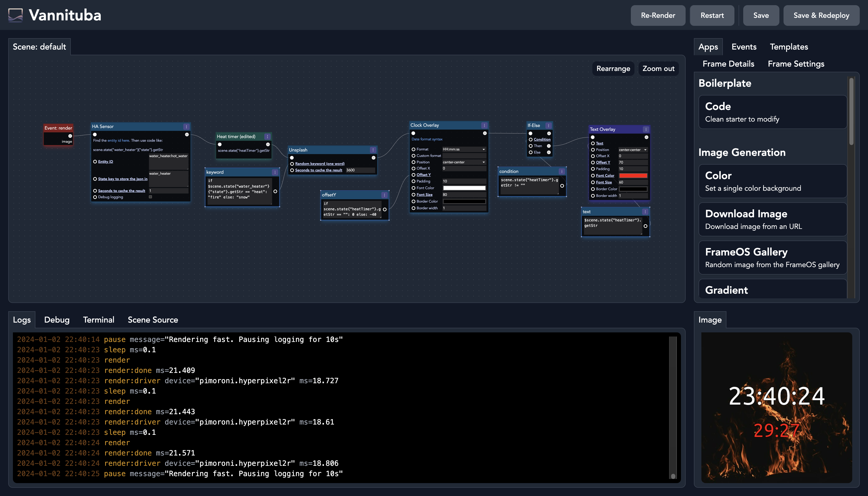The height and width of the screenshot is (496, 868).
Task: Open the Clock Overlay Format dropdown
Action: [x=464, y=149]
